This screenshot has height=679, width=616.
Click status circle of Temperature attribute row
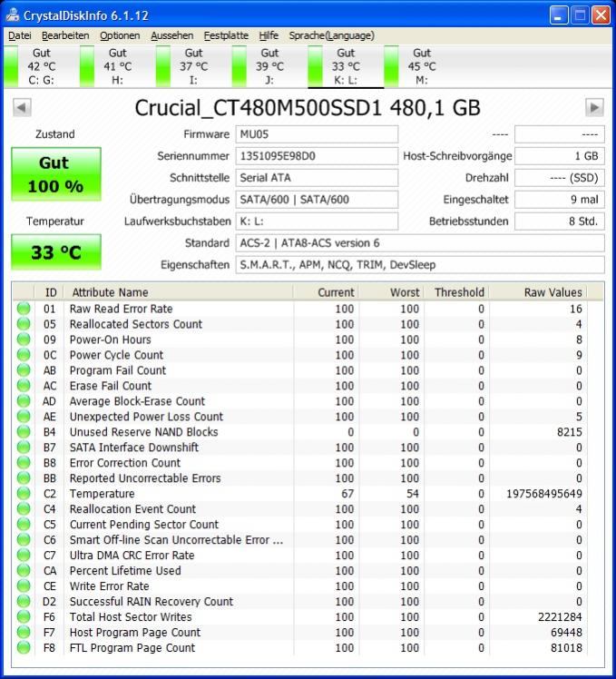[x=24, y=493]
